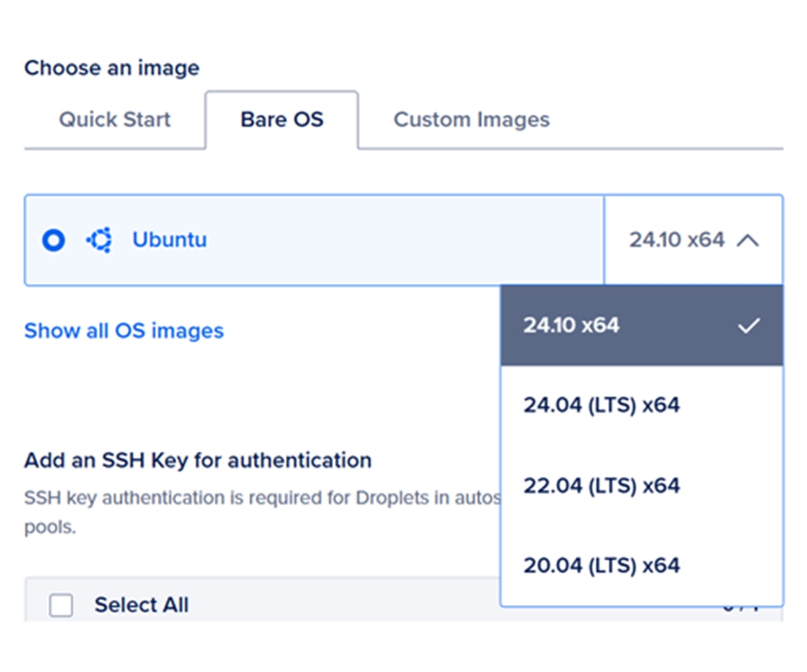This screenshot has height=672, width=807.
Task: Collapse the version list with the chevron
Action: pos(747,240)
